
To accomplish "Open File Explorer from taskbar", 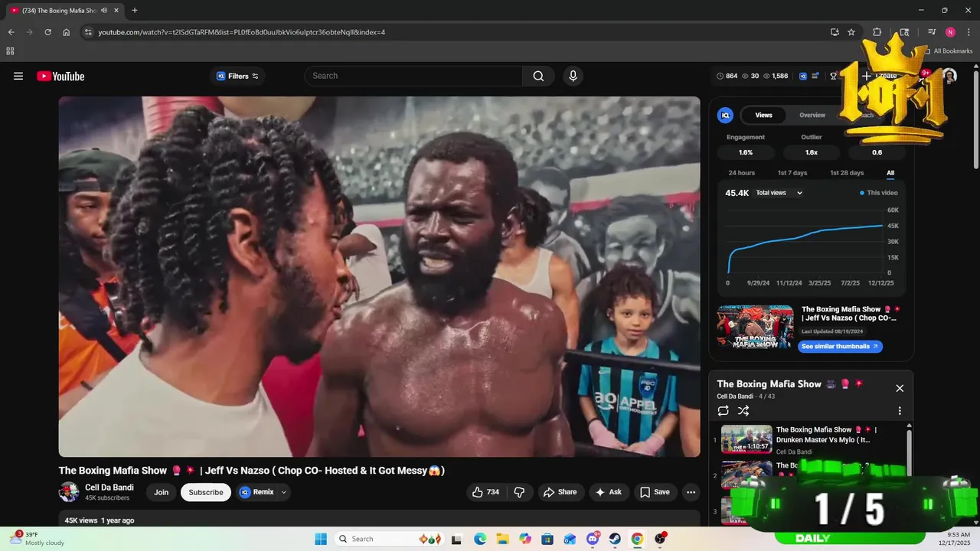I will coord(502,539).
